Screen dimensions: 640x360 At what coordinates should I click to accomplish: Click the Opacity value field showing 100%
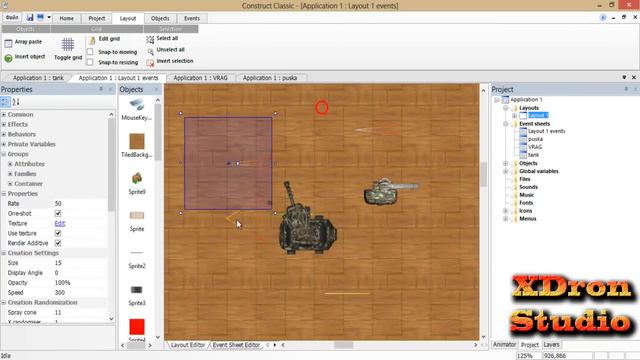pos(80,283)
